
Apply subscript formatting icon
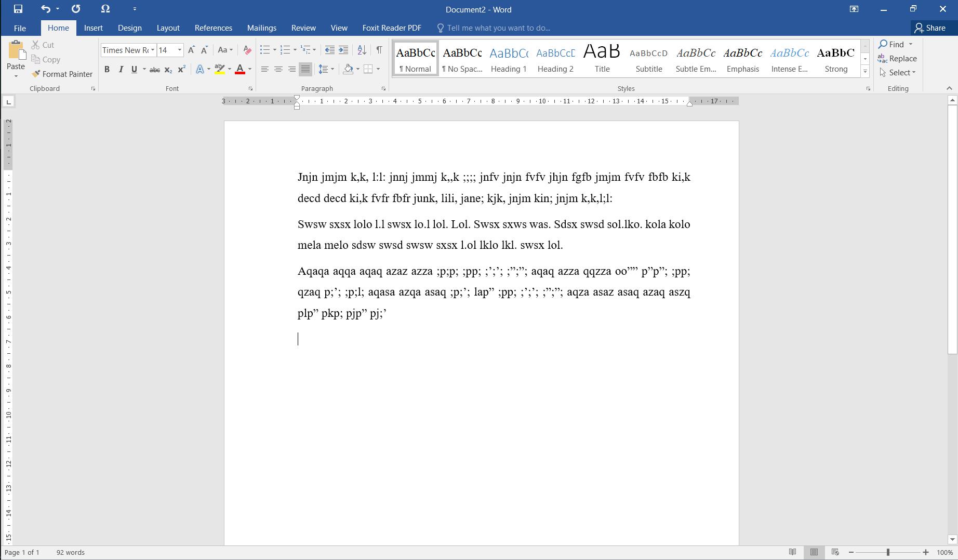(168, 70)
